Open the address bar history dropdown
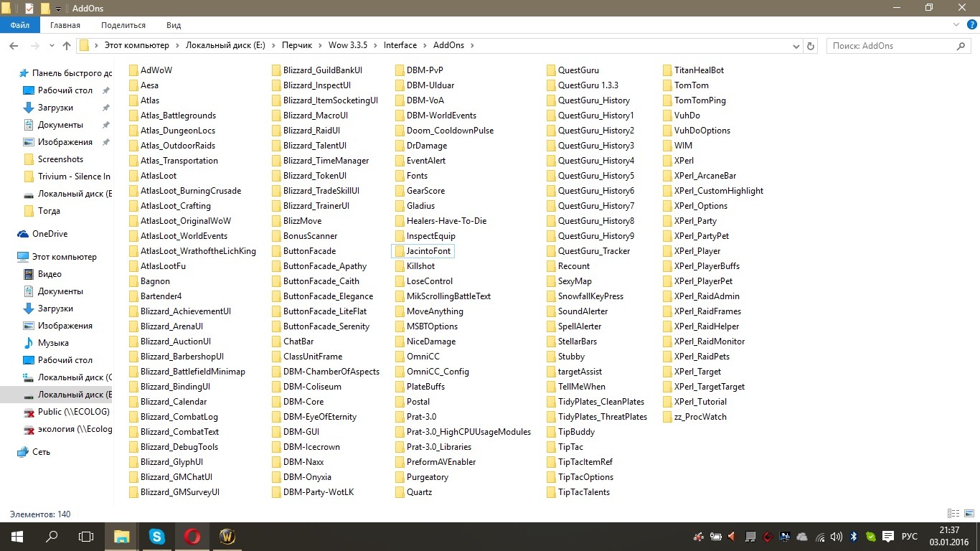Screen dimensions: 980x551 pos(796,46)
